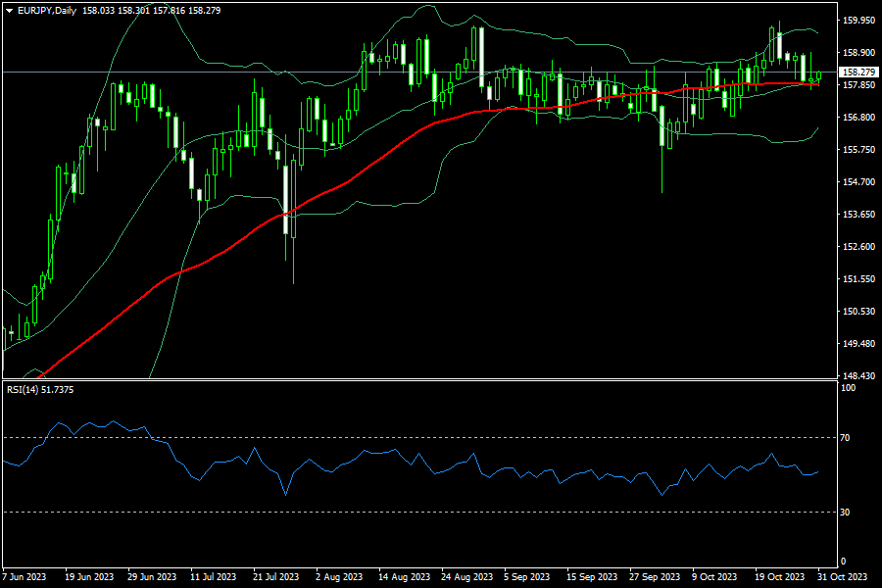
Task: Click the OHLC values 158.033 158.301 157.816 158.279
Action: pyautogui.click(x=151, y=10)
